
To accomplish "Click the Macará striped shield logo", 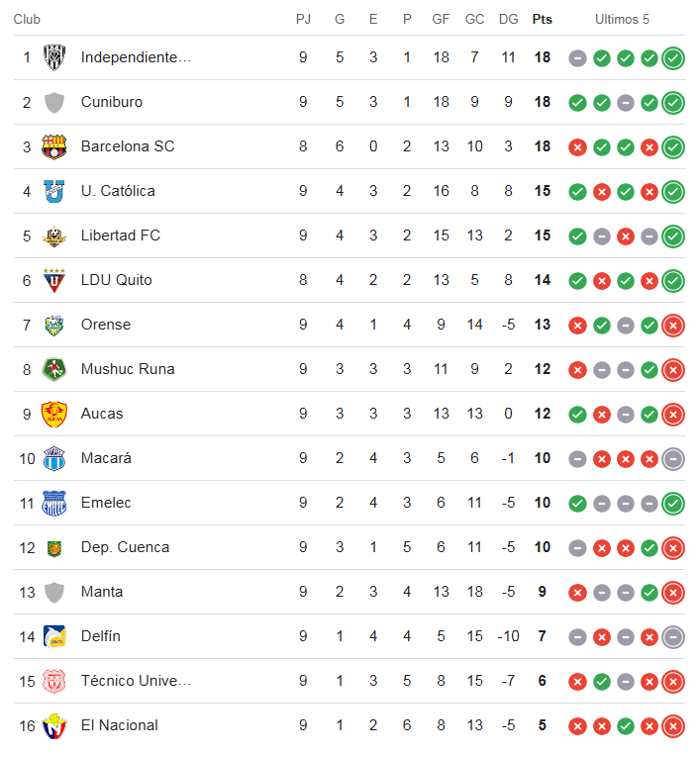I will click(x=54, y=458).
